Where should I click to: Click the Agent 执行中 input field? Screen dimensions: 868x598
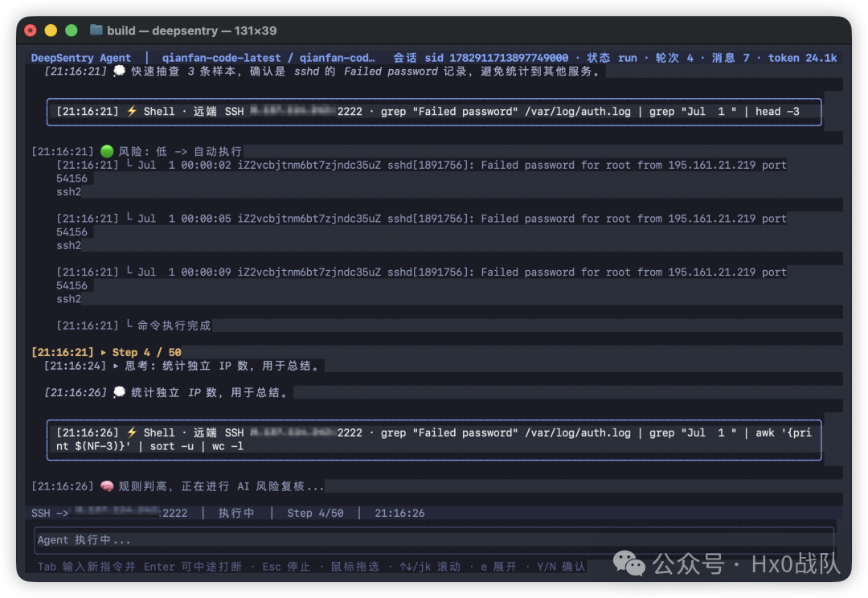point(434,540)
